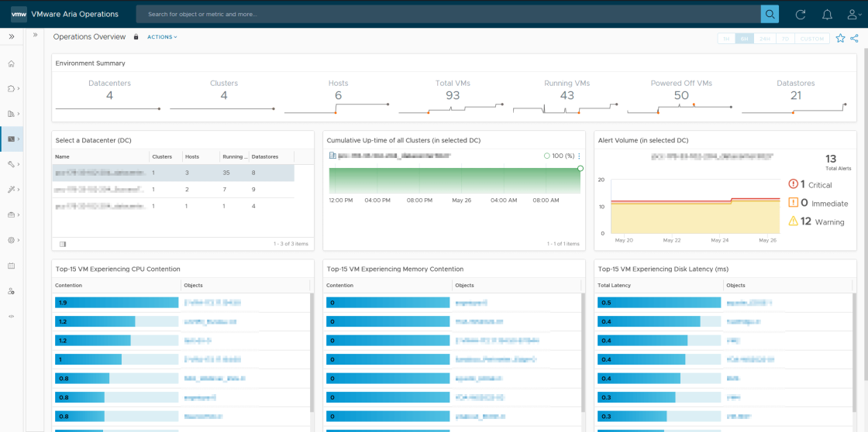Open the user account dropdown

pos(853,14)
